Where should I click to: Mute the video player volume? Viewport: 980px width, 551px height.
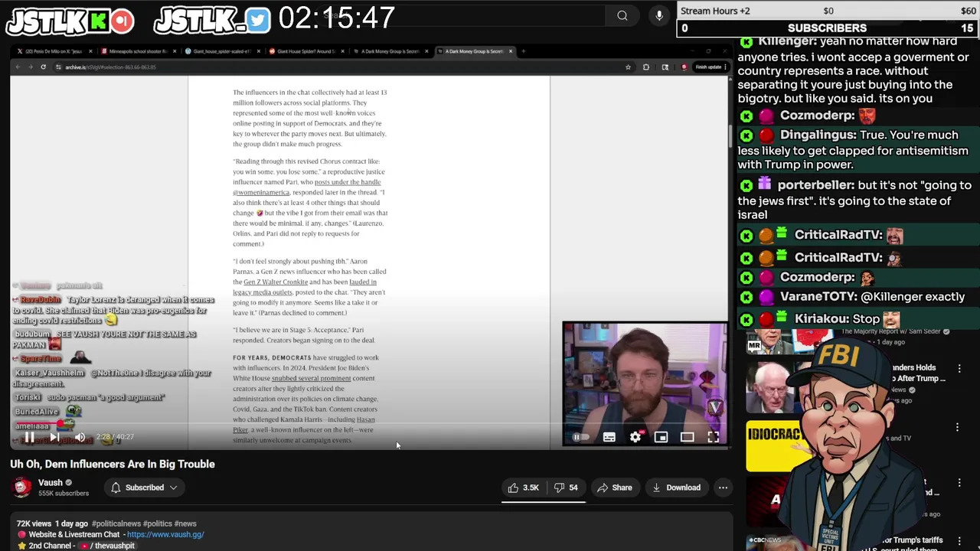tap(80, 437)
